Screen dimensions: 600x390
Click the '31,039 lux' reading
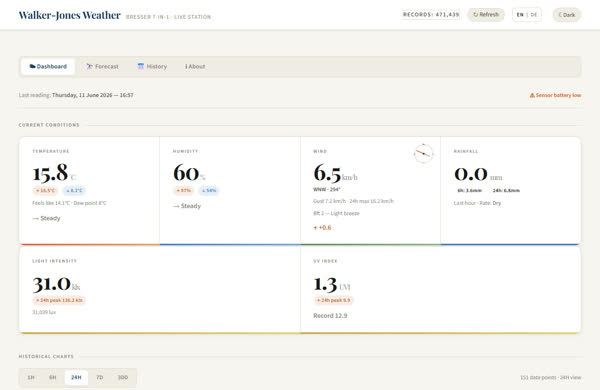pos(44,312)
